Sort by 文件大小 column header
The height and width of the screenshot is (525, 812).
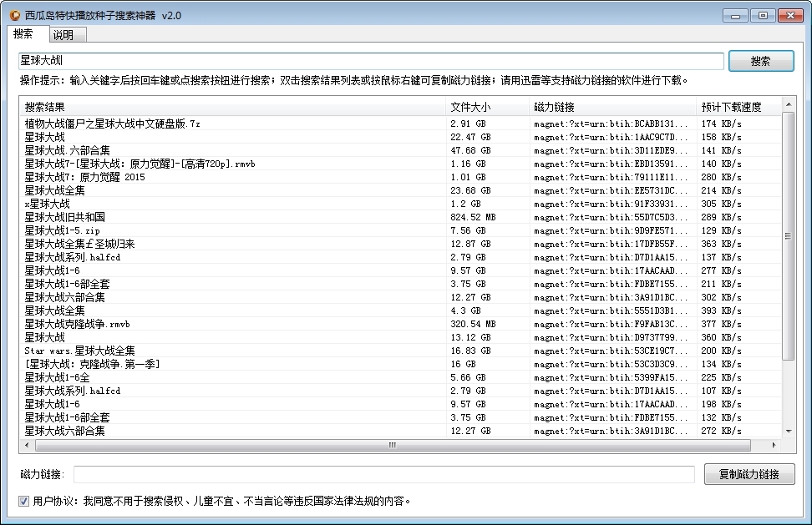coord(487,107)
